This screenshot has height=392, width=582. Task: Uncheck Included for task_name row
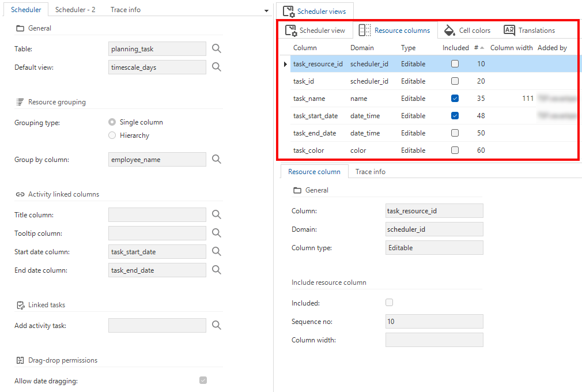[x=455, y=99]
